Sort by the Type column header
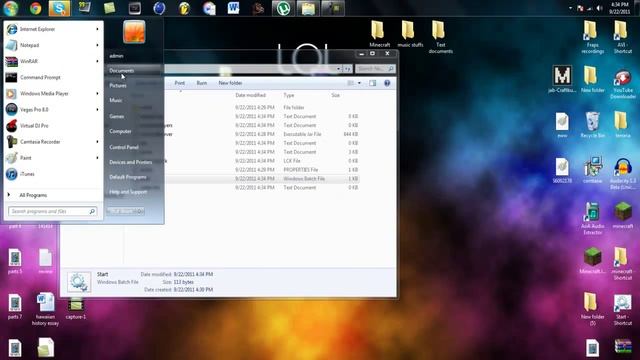This screenshot has width=640, height=360. tap(289, 95)
